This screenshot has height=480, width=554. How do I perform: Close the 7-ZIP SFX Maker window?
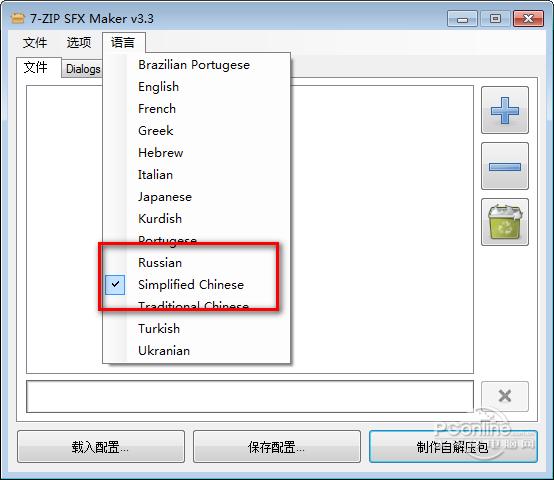(528, 19)
